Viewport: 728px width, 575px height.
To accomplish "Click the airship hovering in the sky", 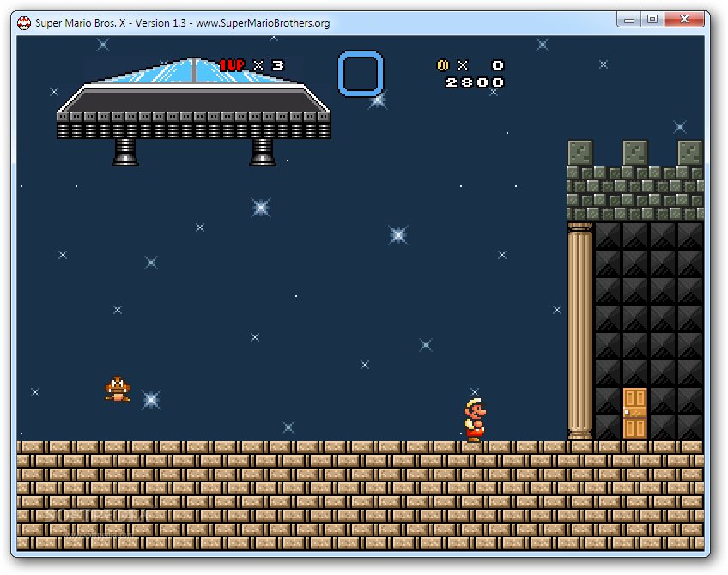I will click(194, 112).
